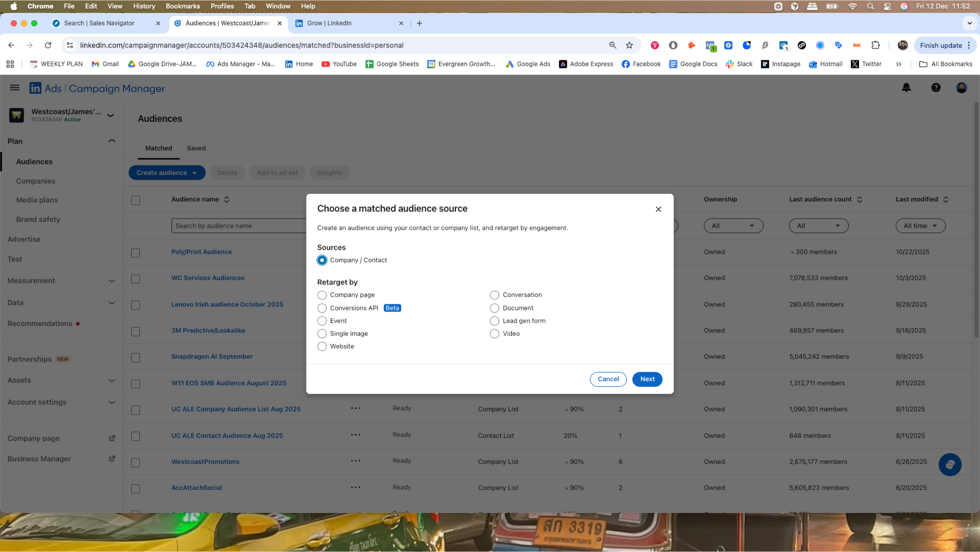Open the Chrome Bookmarks menu
The width and height of the screenshot is (980, 552).
click(182, 6)
